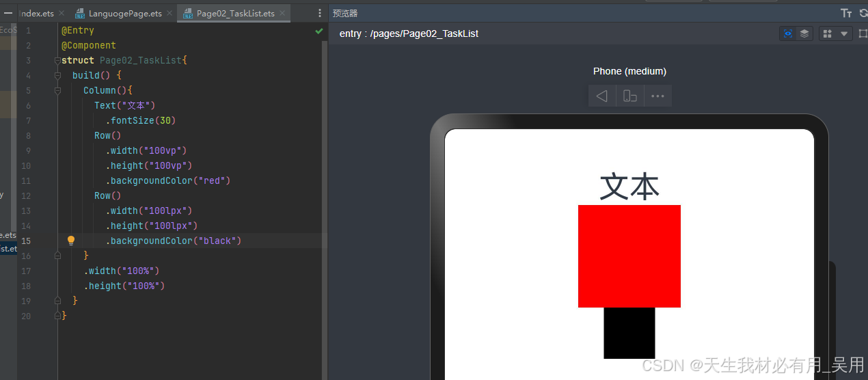Image resolution: width=868 pixels, height=380 pixels.
Task: Click the green checkmark inspection indicator
Action: 319,31
